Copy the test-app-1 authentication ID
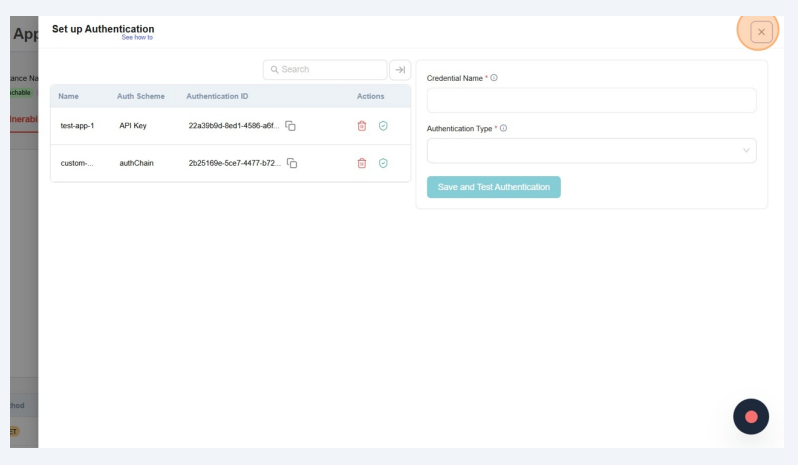 pyautogui.click(x=291, y=126)
